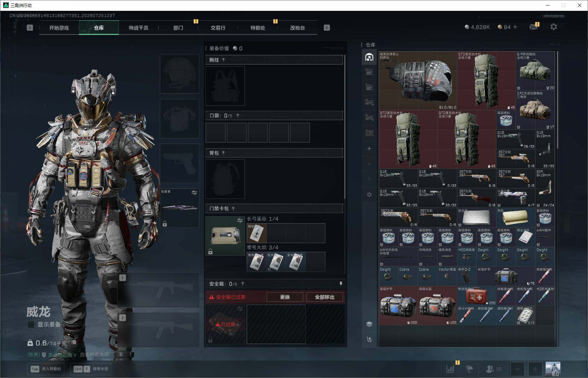Toggle the pin icon on 安全箱 header
Screen dimensions: 588x378
(x=340, y=284)
